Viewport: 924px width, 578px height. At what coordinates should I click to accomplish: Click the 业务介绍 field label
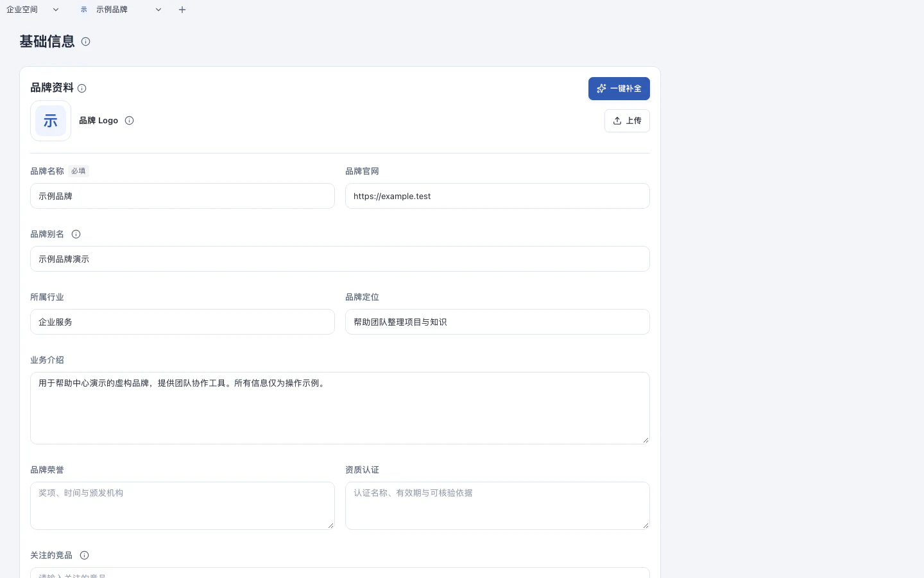point(47,360)
